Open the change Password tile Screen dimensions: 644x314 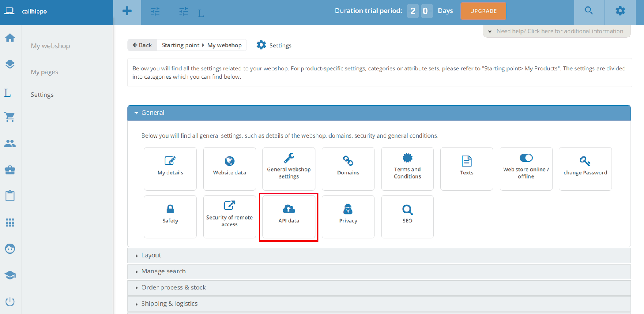[585, 169]
